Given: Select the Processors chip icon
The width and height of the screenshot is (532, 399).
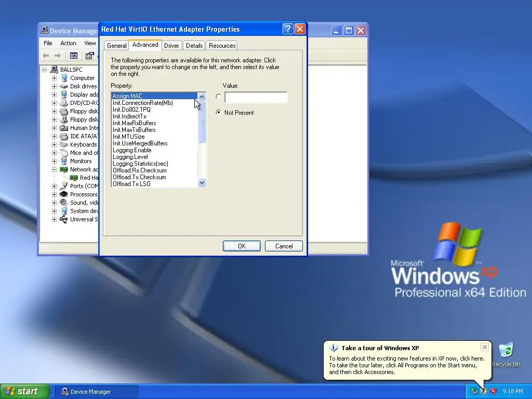Looking at the screenshot, I should pos(64,194).
